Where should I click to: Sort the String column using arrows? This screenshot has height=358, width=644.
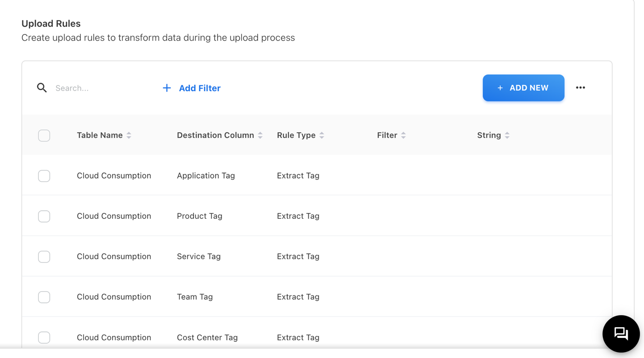pyautogui.click(x=507, y=136)
